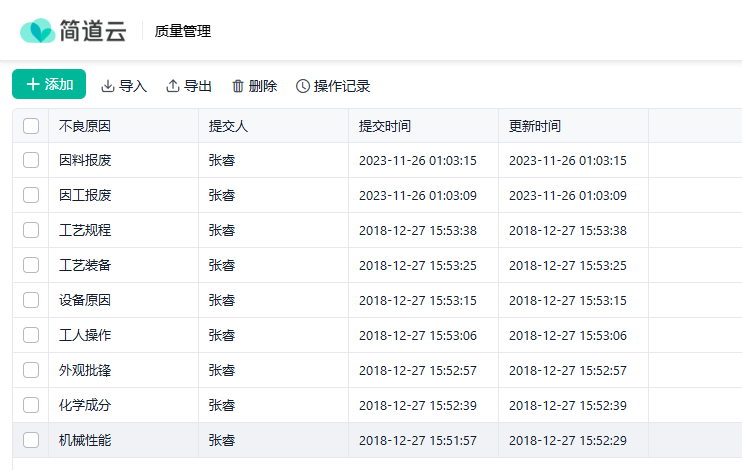This screenshot has height=470, width=742.
Task: Select the 化学成分 row entry
Action: 85,405
